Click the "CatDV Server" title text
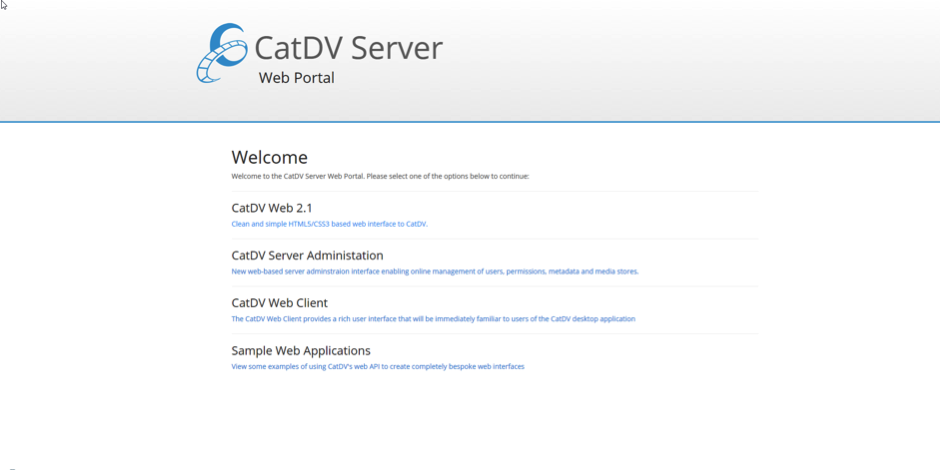The width and height of the screenshot is (941, 471). pos(348,47)
